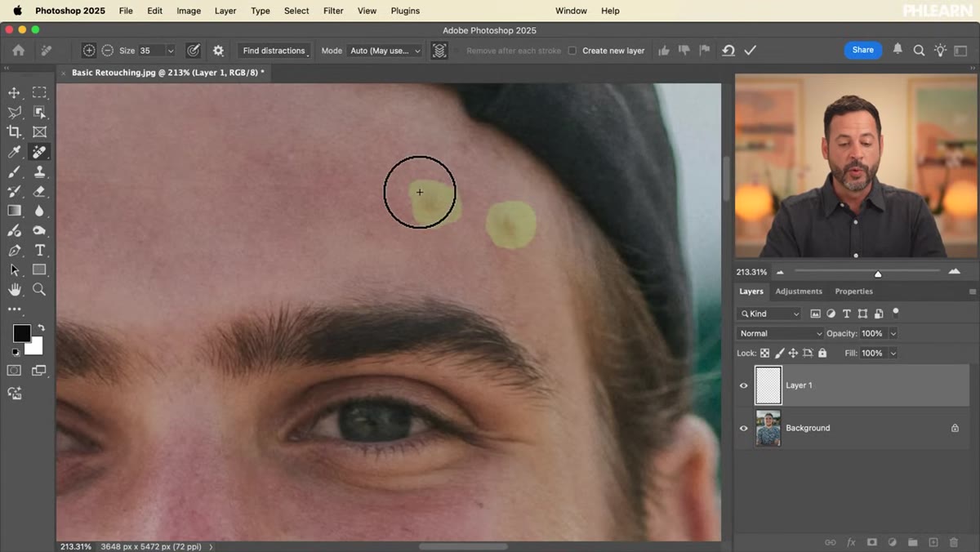The width and height of the screenshot is (980, 552).
Task: Switch to the Properties tab
Action: click(x=853, y=292)
